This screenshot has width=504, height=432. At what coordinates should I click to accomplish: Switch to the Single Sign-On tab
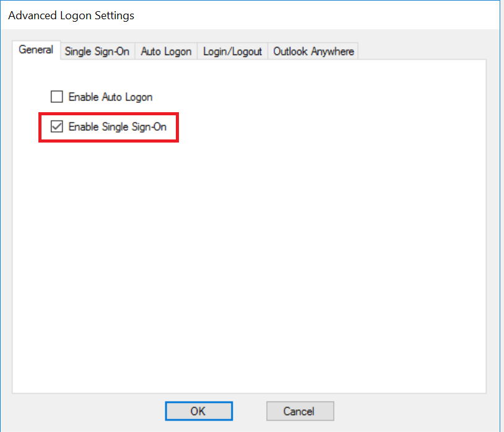[x=97, y=51]
